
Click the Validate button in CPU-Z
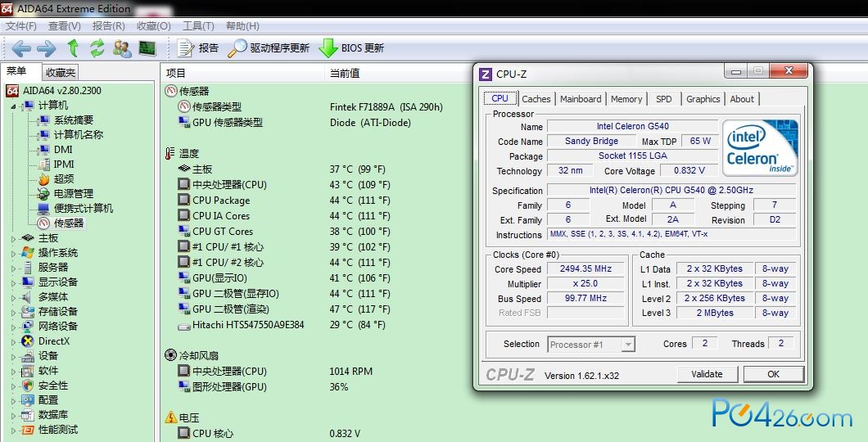pos(707,375)
